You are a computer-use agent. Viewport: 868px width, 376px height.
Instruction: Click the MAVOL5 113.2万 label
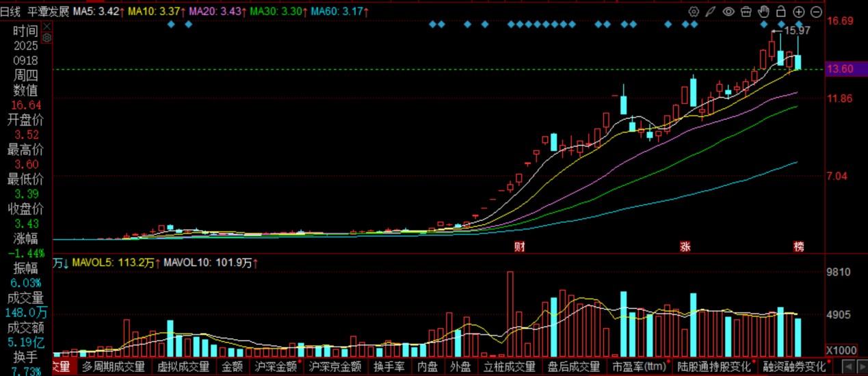(x=115, y=263)
